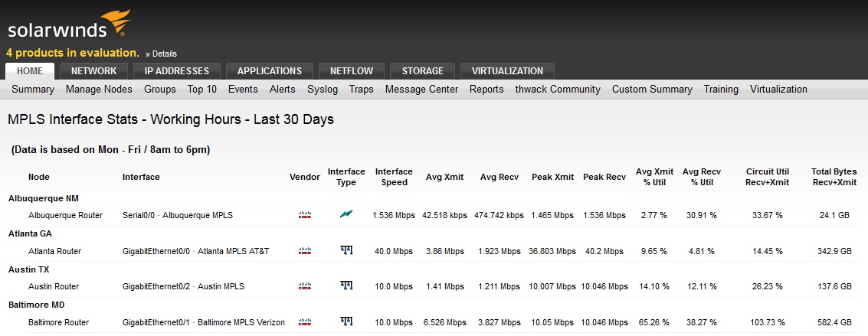Click the 36.803 Mbps peak xmit value

coord(552,251)
